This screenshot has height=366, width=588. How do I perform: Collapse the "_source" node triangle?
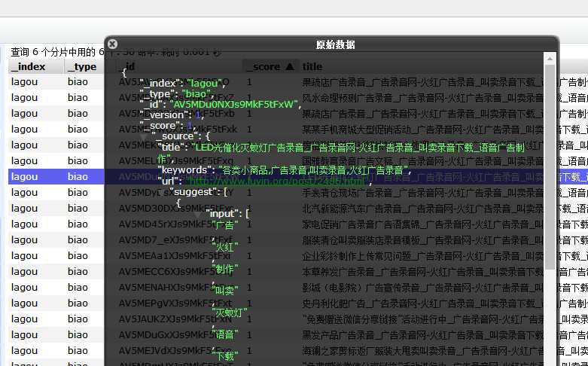click(143, 138)
